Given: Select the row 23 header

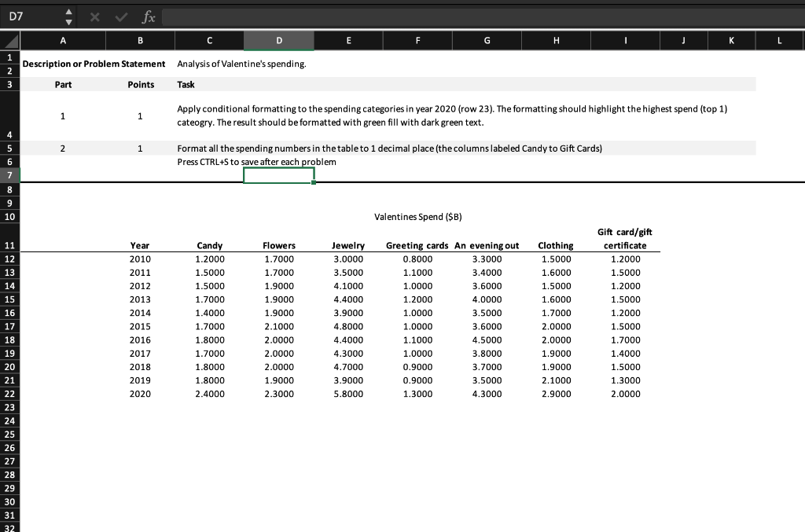Looking at the screenshot, I should pos(11,407).
